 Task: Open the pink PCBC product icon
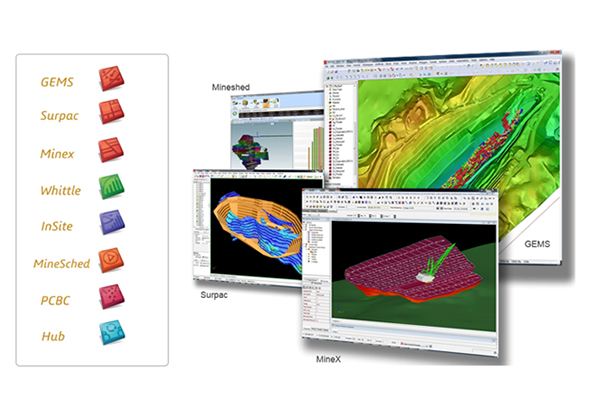click(112, 296)
